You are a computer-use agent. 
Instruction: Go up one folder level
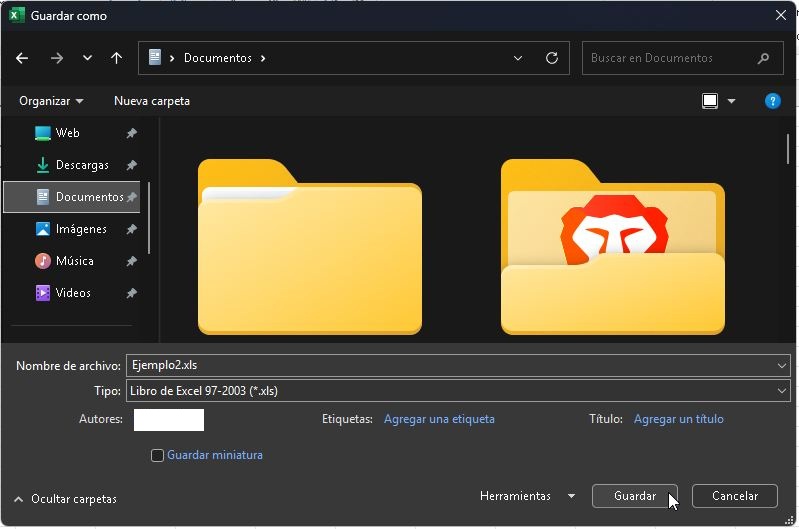(116, 58)
